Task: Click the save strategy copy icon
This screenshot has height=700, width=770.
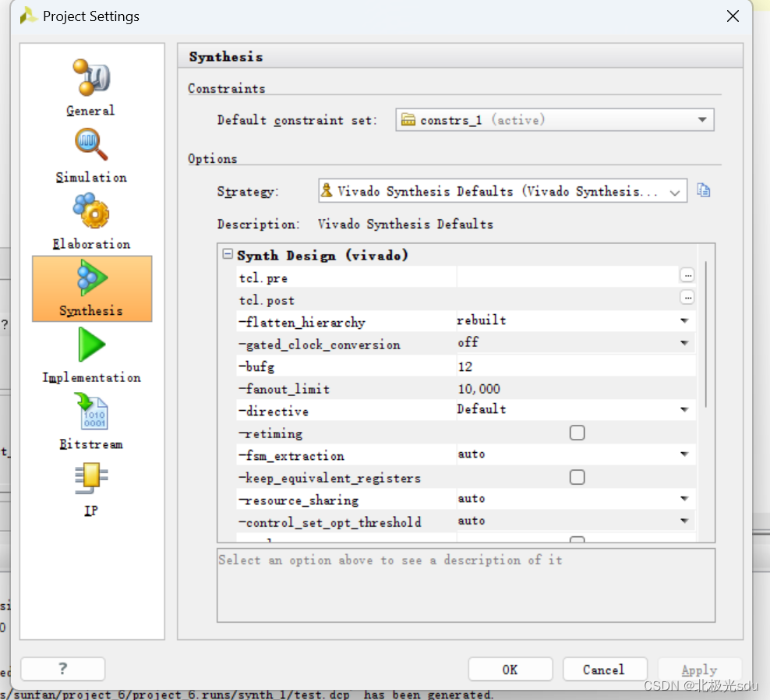Action: coord(703,191)
